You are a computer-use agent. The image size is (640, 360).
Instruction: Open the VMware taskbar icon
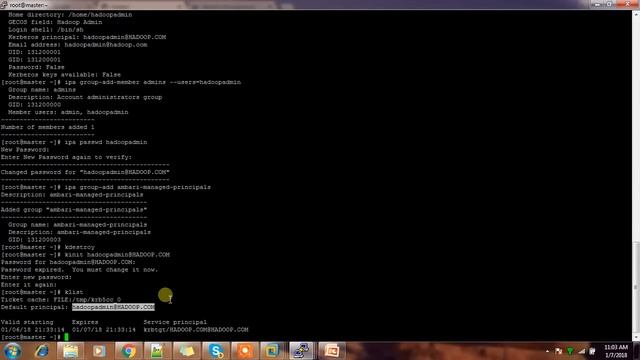pos(273,351)
